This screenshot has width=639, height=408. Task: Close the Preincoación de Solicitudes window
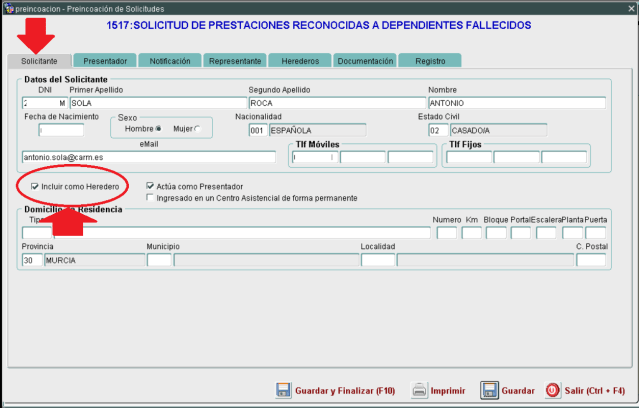(x=631, y=9)
